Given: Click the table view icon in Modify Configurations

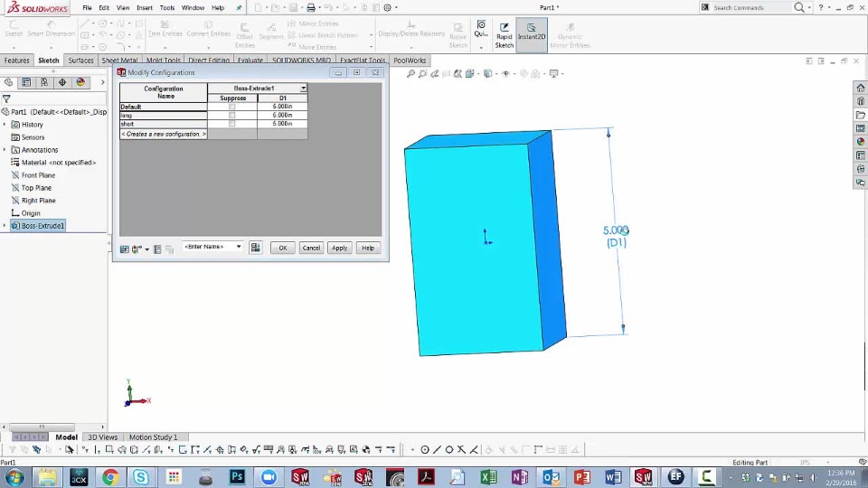Looking at the screenshot, I should pyautogui.click(x=125, y=249).
